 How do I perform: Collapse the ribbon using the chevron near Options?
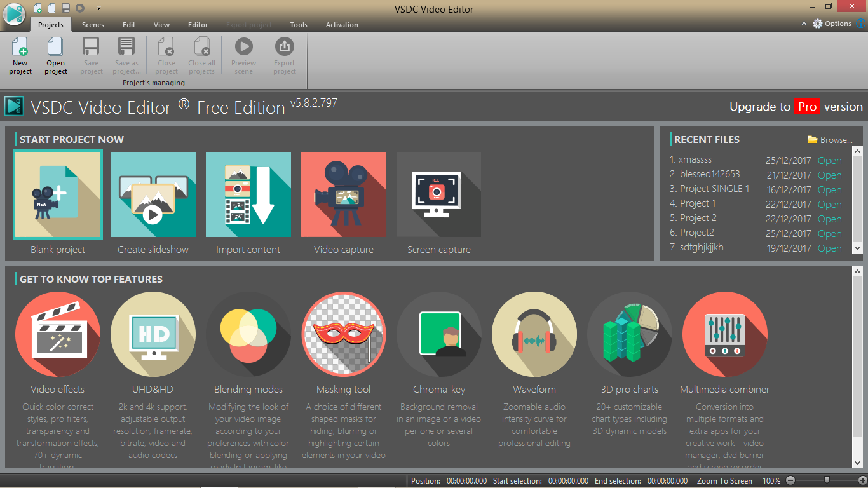click(803, 24)
